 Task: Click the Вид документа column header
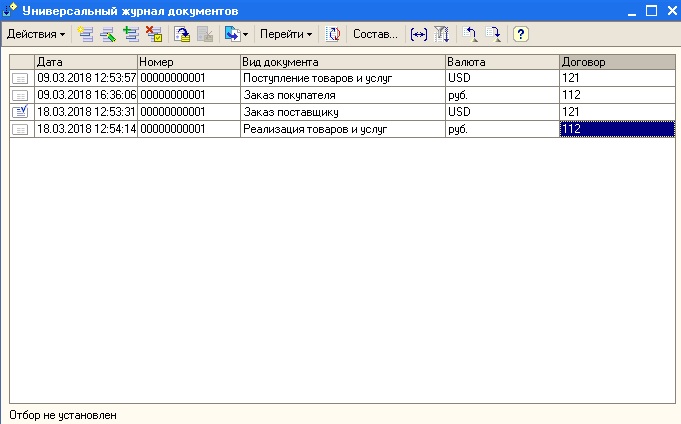(x=342, y=62)
